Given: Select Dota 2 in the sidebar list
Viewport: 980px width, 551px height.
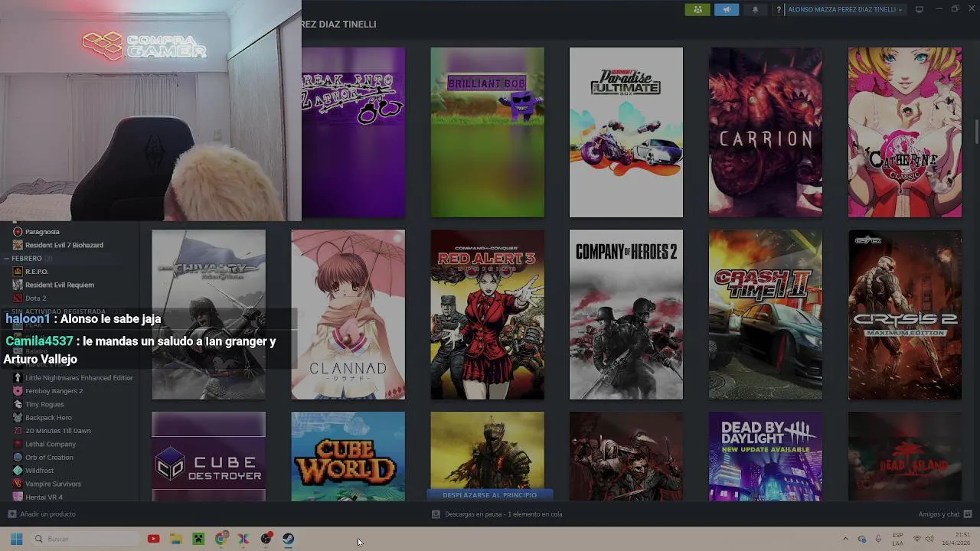Looking at the screenshot, I should pyautogui.click(x=35, y=298).
